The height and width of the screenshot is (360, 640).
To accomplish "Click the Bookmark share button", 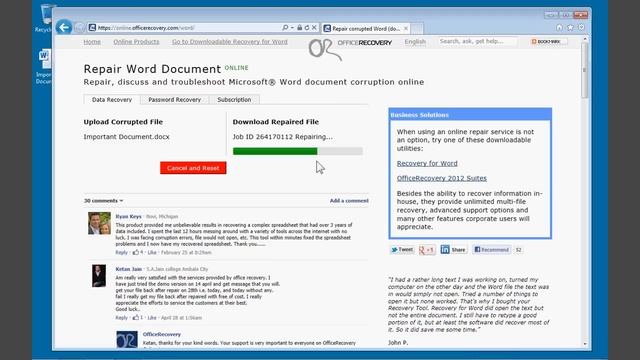I will (x=549, y=42).
